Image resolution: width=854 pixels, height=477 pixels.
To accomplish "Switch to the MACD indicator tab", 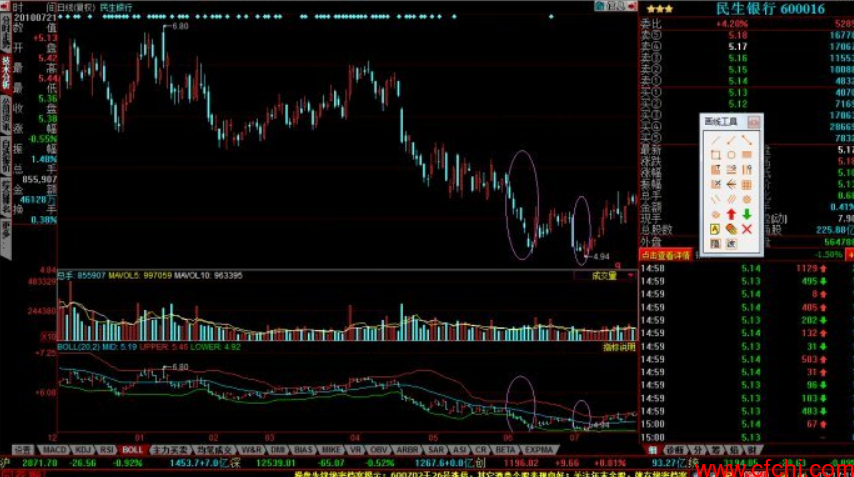I will [x=54, y=450].
